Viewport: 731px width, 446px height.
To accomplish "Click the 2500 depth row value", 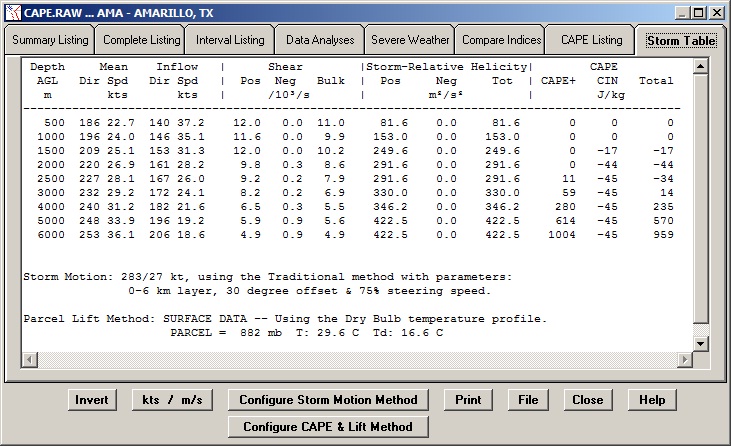I will pyautogui.click(x=51, y=179).
